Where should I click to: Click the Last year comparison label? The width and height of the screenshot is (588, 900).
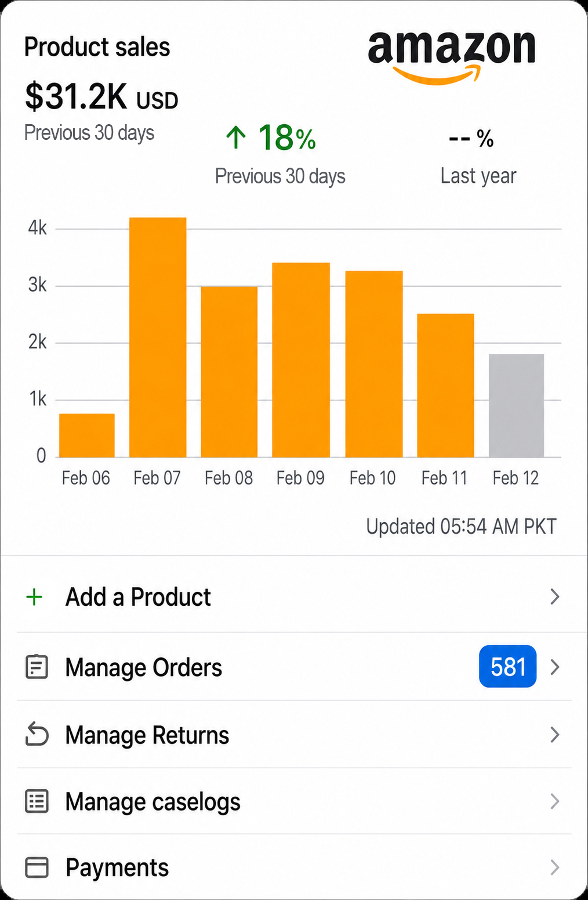[x=478, y=176]
